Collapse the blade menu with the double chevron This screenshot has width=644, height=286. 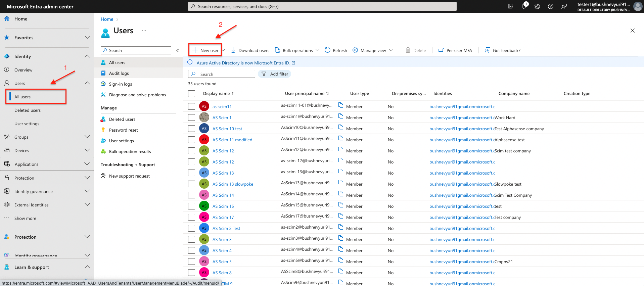[178, 50]
